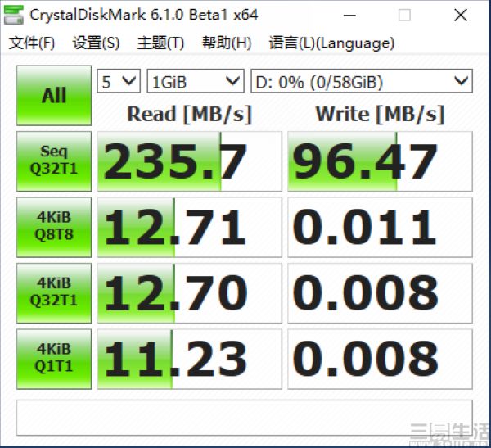The image size is (491, 448).
Task: Start the Seq Q32T1 test
Action: [x=54, y=161]
